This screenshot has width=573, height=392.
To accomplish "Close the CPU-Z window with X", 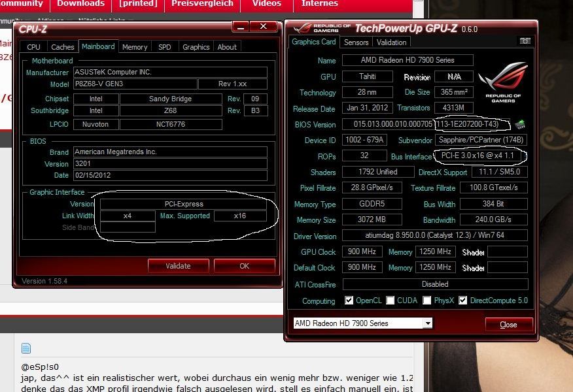I will click(263, 26).
